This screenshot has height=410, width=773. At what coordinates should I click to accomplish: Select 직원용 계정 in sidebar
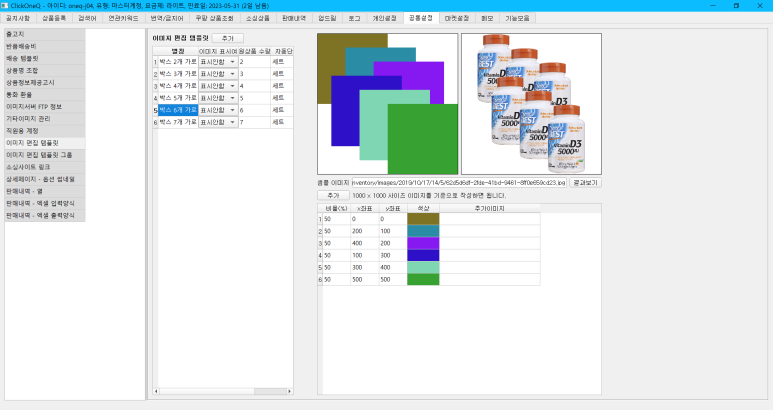(45, 131)
